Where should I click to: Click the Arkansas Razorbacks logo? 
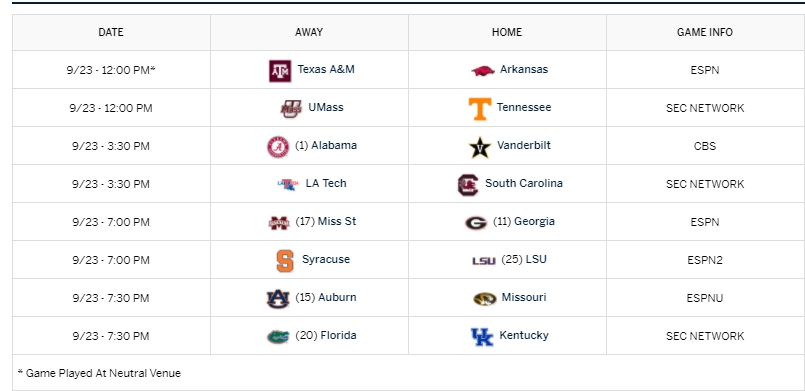click(x=483, y=70)
